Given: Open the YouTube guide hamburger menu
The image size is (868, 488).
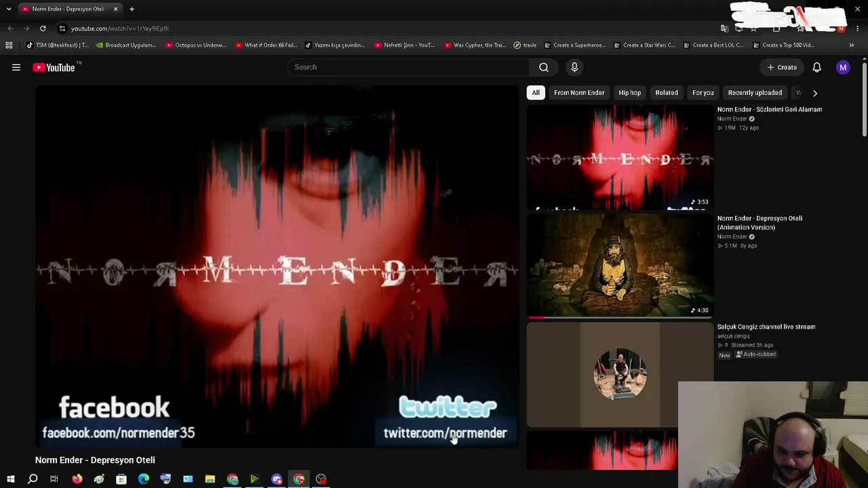Looking at the screenshot, I should pyautogui.click(x=16, y=67).
